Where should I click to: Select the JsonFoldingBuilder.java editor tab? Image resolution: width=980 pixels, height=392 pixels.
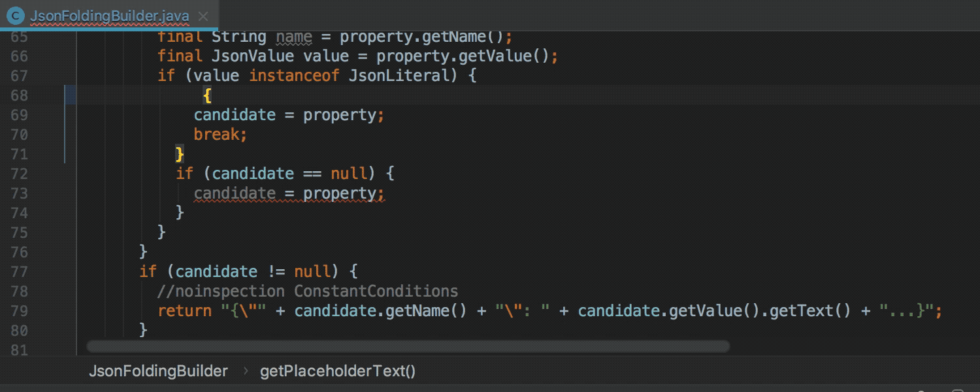point(109,16)
